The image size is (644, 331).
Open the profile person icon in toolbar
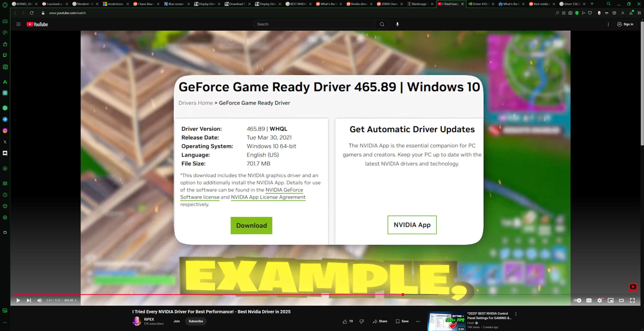(623, 13)
